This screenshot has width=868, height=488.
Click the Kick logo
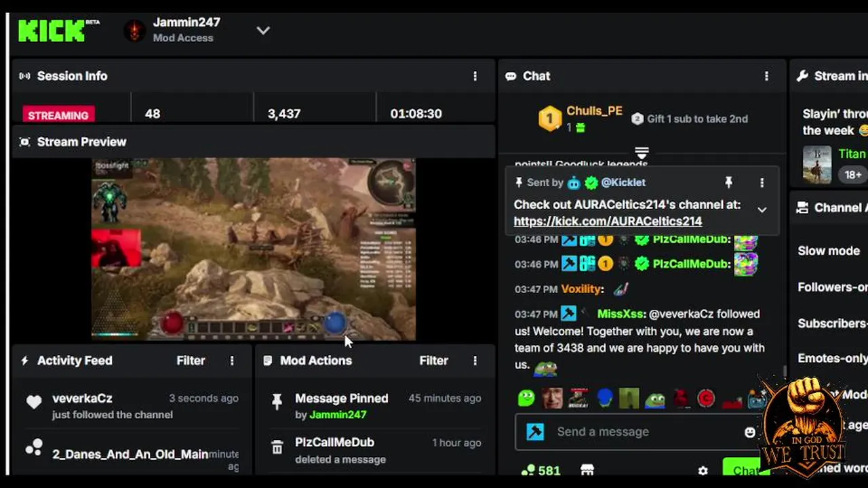52,30
